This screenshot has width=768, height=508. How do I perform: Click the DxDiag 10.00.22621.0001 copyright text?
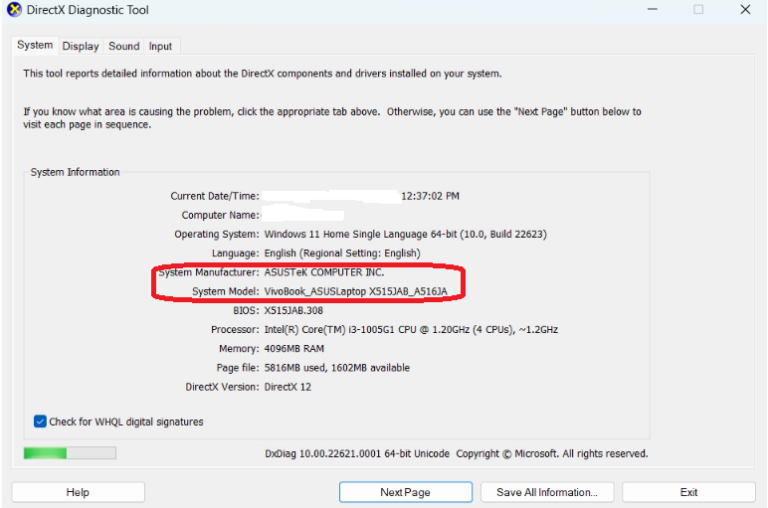[x=456, y=453]
